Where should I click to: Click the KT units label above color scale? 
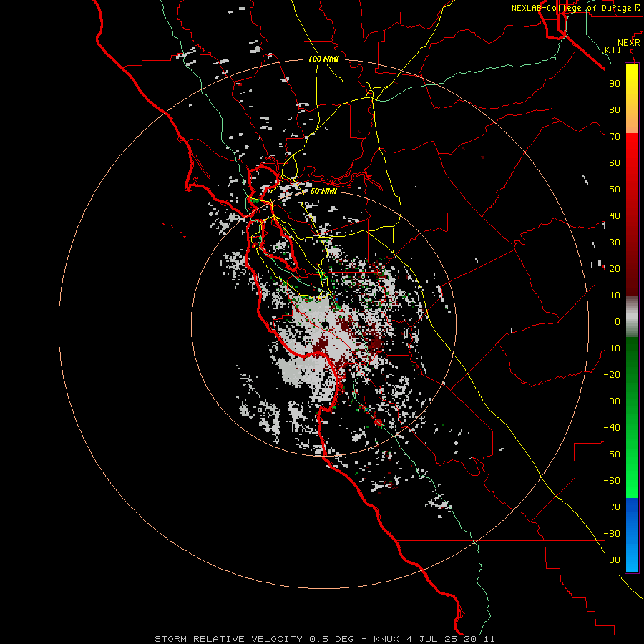click(611, 49)
